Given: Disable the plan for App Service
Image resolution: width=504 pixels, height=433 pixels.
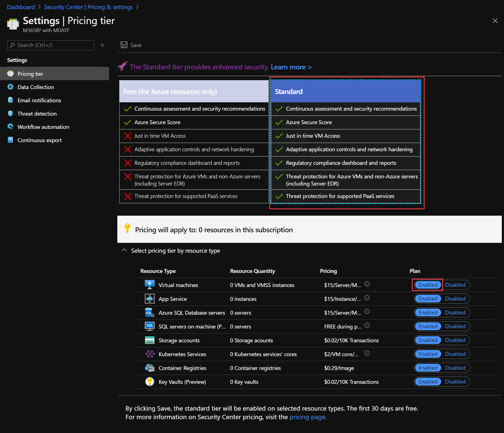Looking at the screenshot, I should tap(455, 299).
